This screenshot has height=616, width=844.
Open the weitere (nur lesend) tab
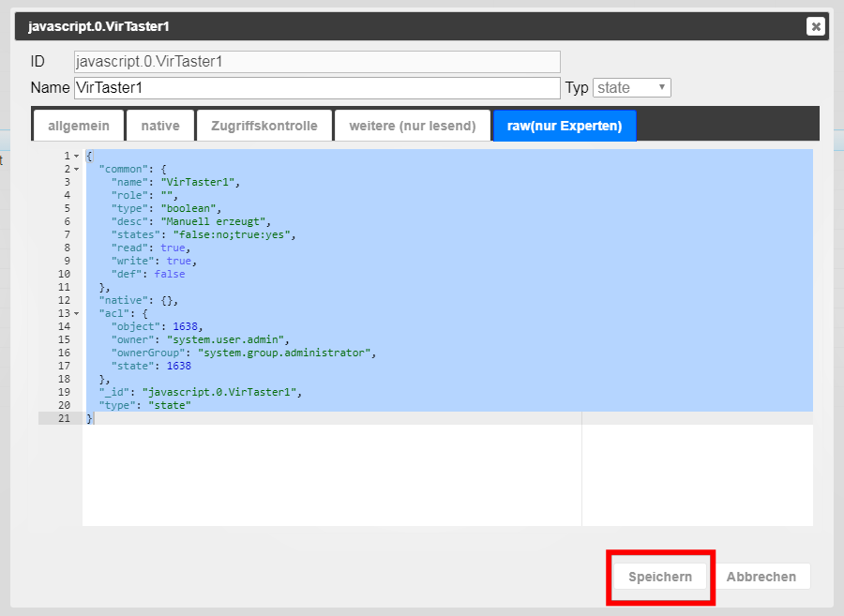[x=413, y=126]
